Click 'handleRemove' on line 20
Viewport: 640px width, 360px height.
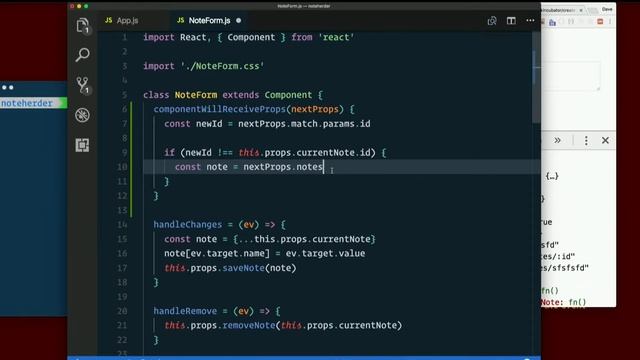[x=185, y=311]
